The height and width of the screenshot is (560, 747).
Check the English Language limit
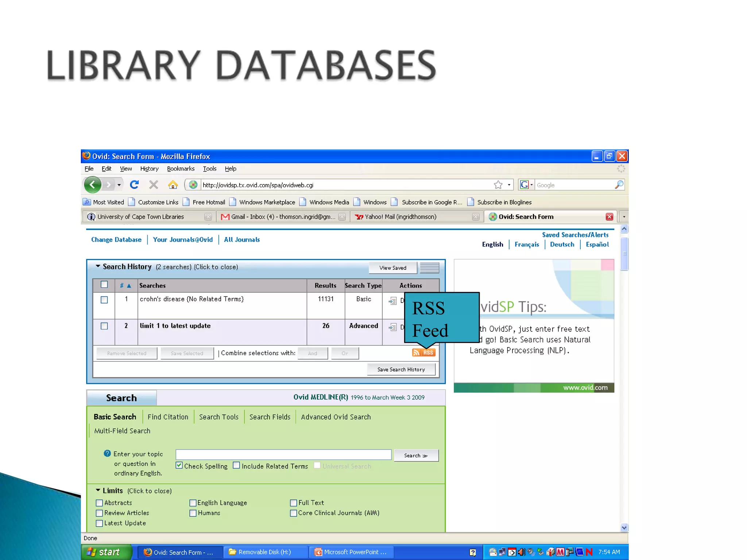coord(193,503)
